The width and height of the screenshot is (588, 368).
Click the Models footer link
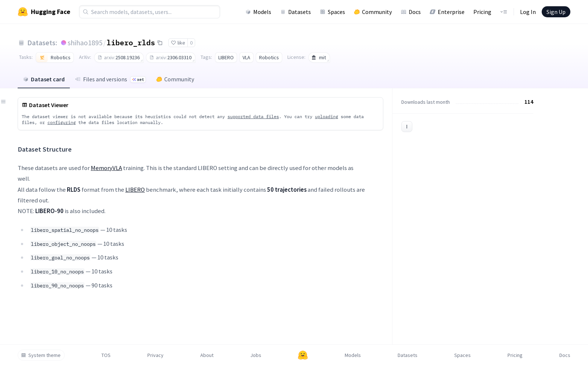[353, 355]
